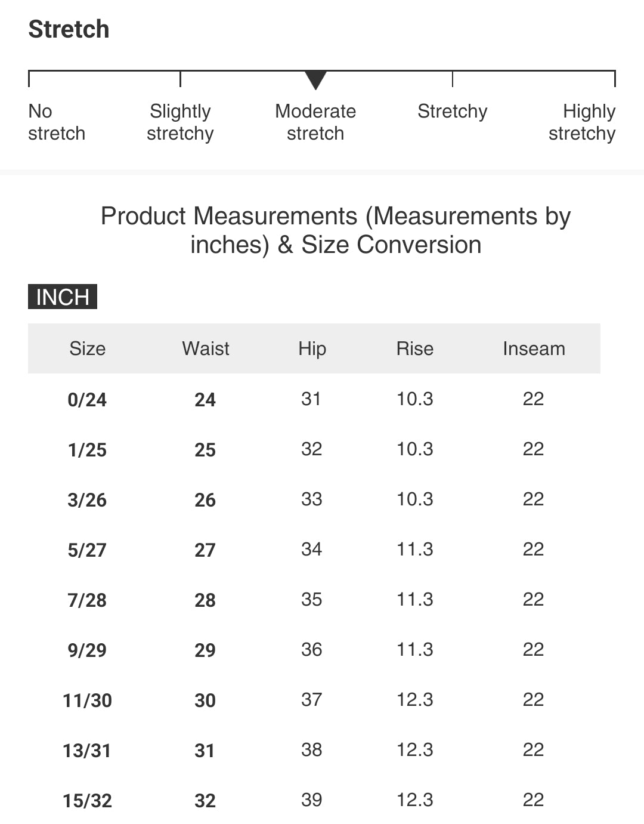Image resolution: width=644 pixels, height=824 pixels.
Task: Select the 13/31 size row
Action: 87,750
